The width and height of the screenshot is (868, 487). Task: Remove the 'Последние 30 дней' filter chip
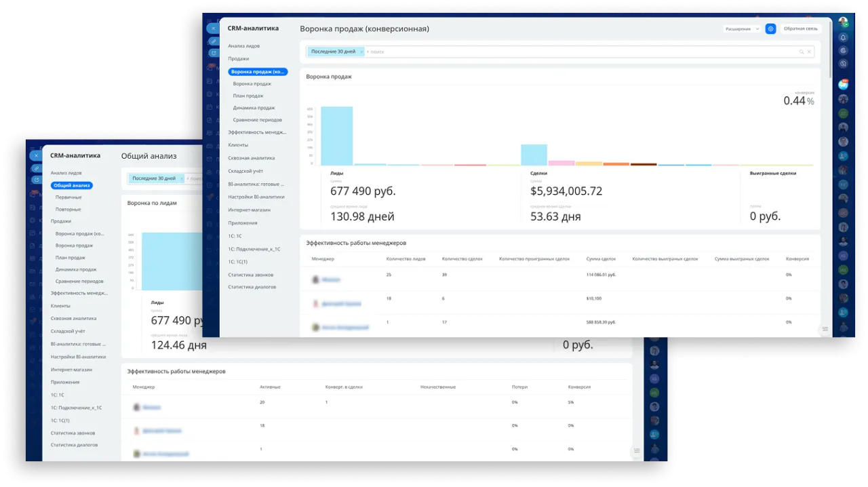click(361, 52)
